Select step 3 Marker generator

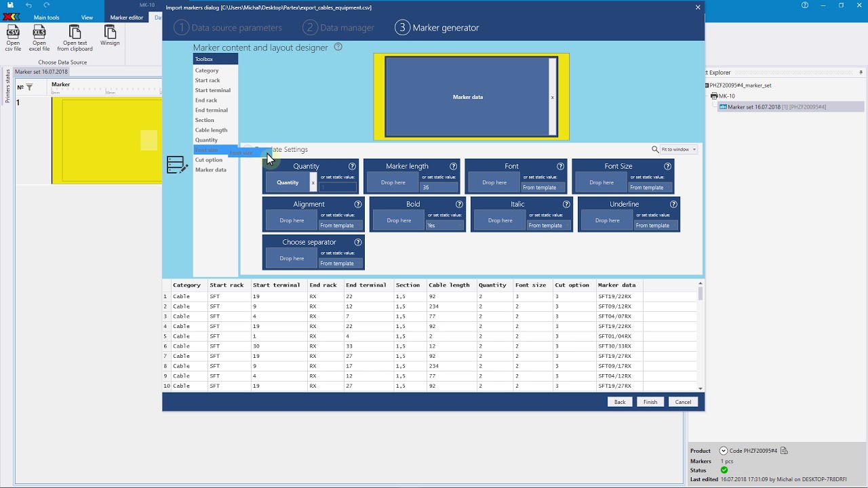click(x=437, y=28)
